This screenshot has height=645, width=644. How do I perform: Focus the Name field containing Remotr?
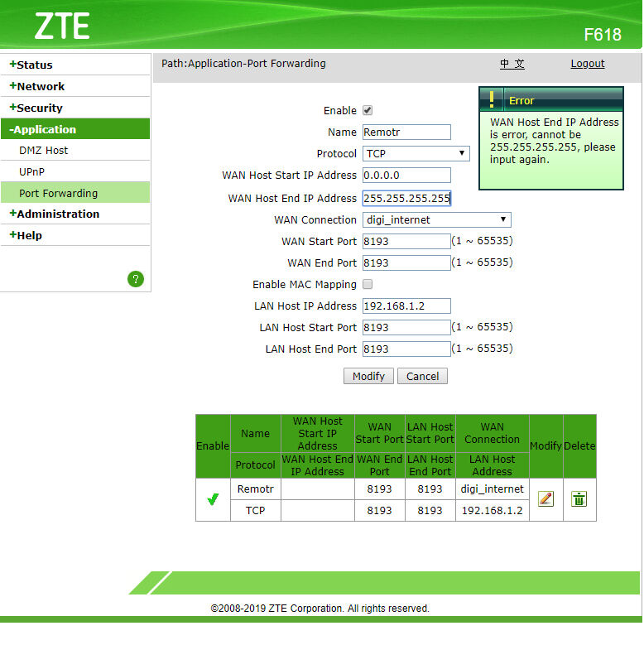point(406,132)
